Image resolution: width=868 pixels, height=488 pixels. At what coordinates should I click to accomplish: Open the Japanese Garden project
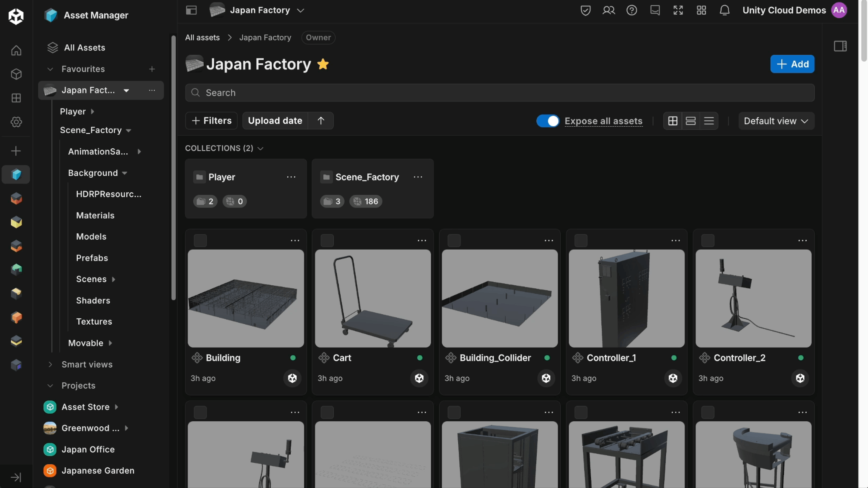[98, 470]
